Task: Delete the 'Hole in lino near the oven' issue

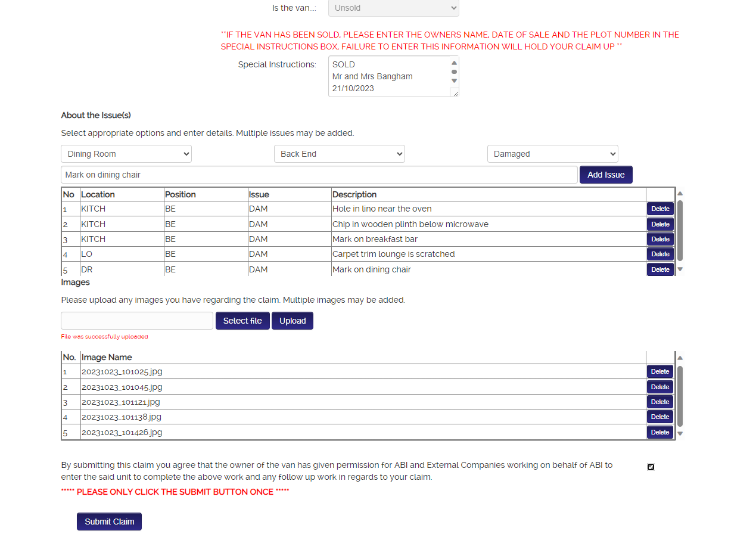Action: tap(660, 209)
